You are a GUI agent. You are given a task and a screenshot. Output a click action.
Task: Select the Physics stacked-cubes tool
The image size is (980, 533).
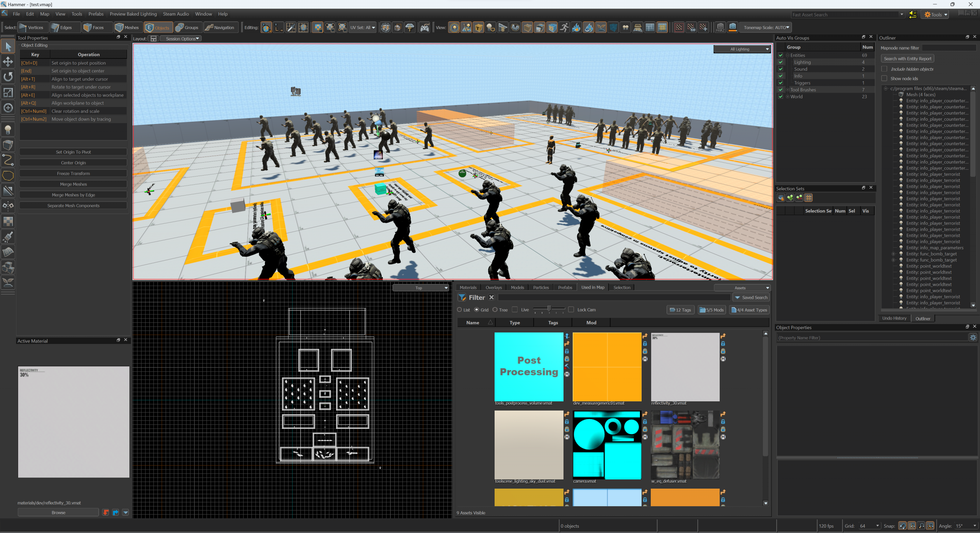tap(8, 267)
